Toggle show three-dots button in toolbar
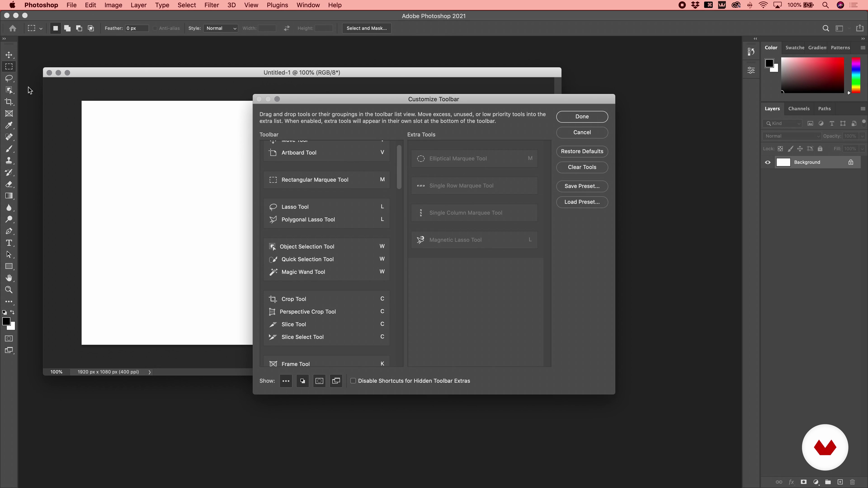The width and height of the screenshot is (868, 488). 286,381
